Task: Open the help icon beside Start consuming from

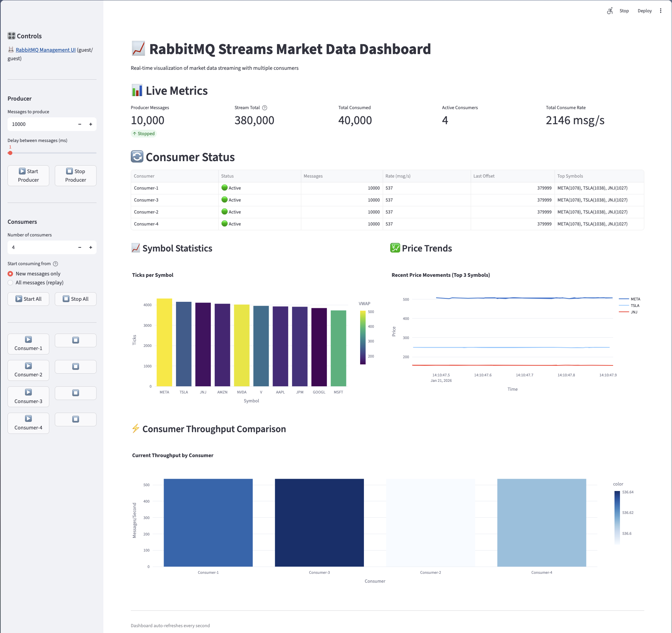Action: pyautogui.click(x=55, y=264)
